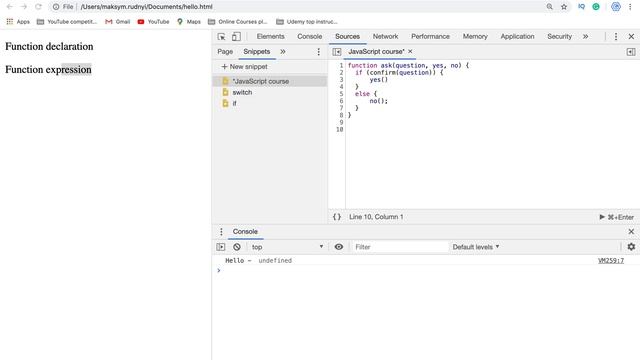Select the Snippets navigator tab
640x360 pixels.
tap(256, 51)
